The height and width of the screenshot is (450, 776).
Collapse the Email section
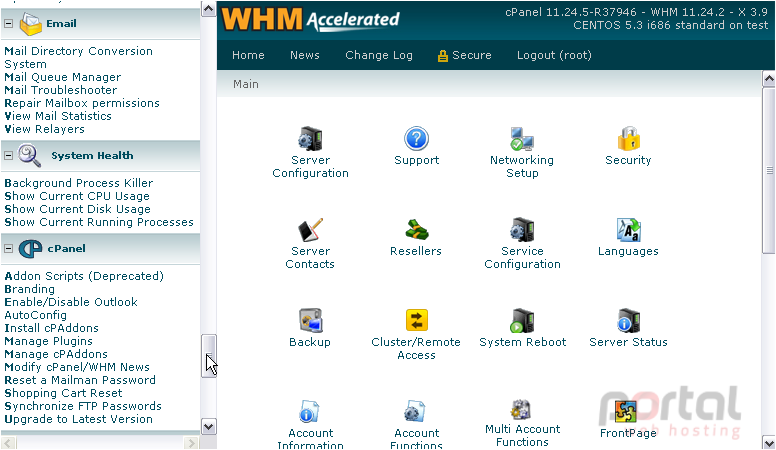click(x=8, y=23)
